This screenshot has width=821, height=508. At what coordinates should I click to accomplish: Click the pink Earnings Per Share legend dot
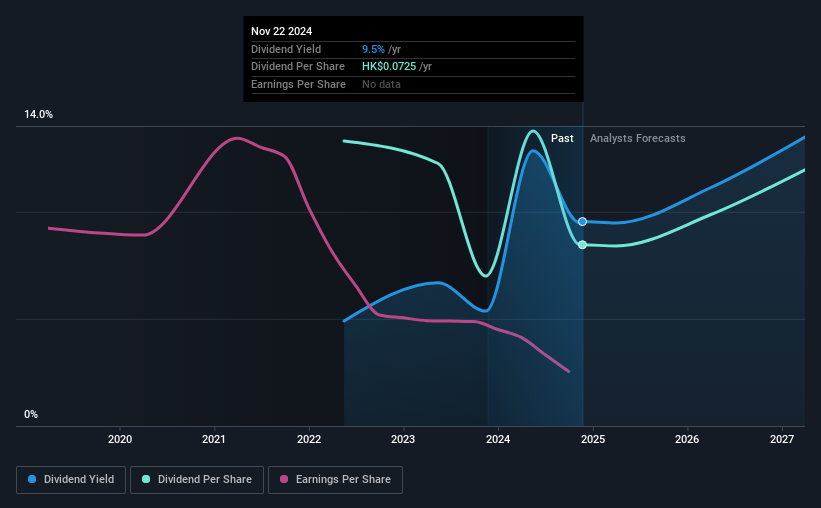pos(284,479)
